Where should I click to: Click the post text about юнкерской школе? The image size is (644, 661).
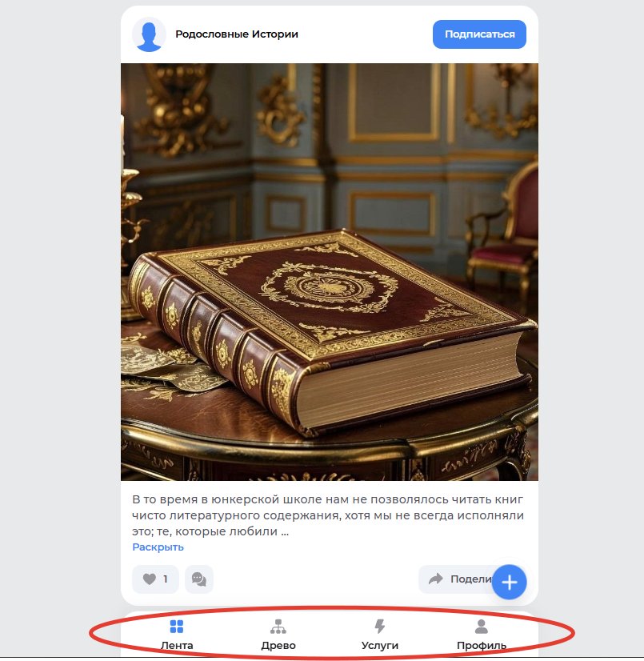point(327,515)
